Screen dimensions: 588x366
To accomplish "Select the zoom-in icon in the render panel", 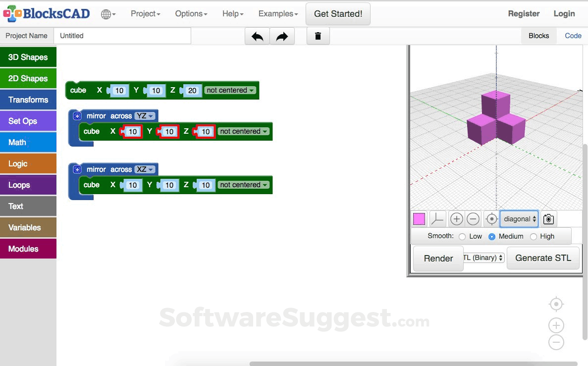I will (x=456, y=218).
